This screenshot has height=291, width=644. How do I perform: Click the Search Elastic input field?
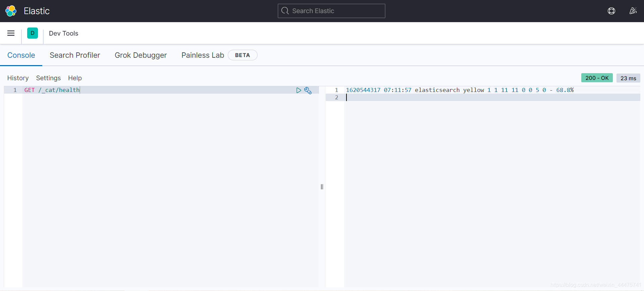[331, 11]
